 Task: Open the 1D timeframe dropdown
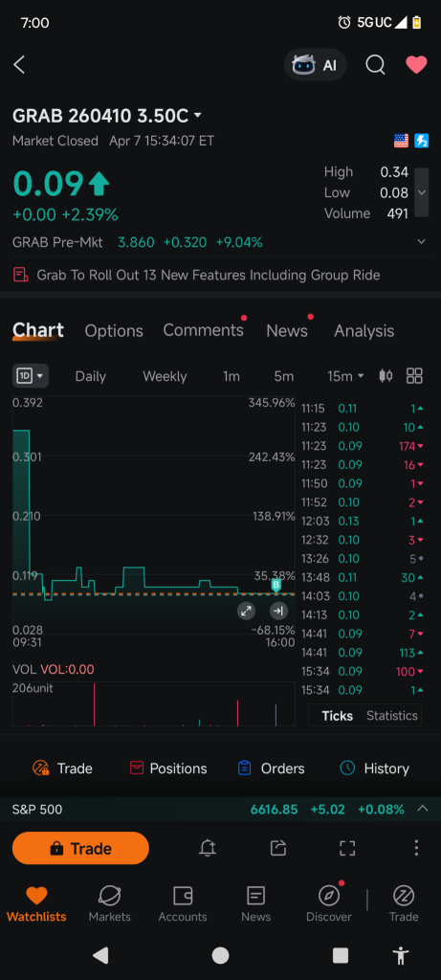click(x=31, y=375)
